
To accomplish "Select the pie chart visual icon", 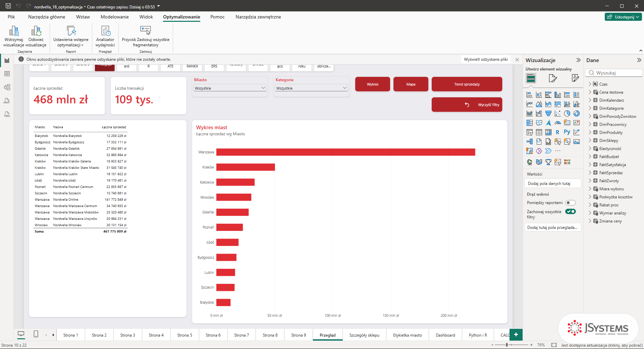I will [x=567, y=113].
